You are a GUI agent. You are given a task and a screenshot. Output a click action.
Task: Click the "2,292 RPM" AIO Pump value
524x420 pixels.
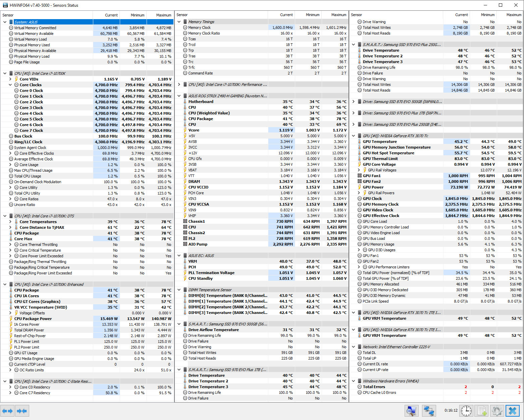[283, 244]
